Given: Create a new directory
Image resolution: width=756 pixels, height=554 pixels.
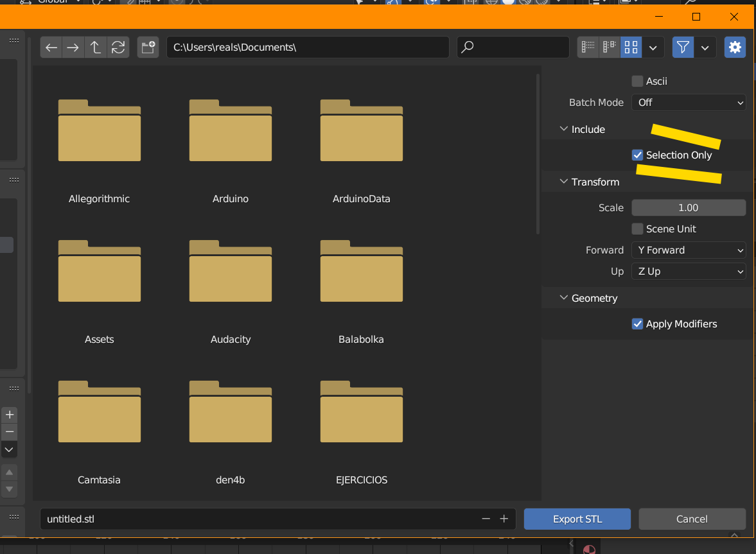Looking at the screenshot, I should (148, 48).
